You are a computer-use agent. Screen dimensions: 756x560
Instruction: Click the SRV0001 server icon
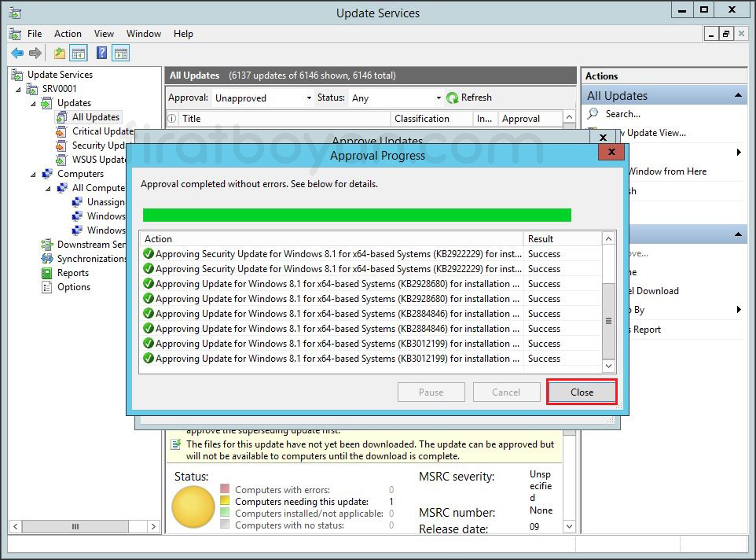tap(32, 89)
